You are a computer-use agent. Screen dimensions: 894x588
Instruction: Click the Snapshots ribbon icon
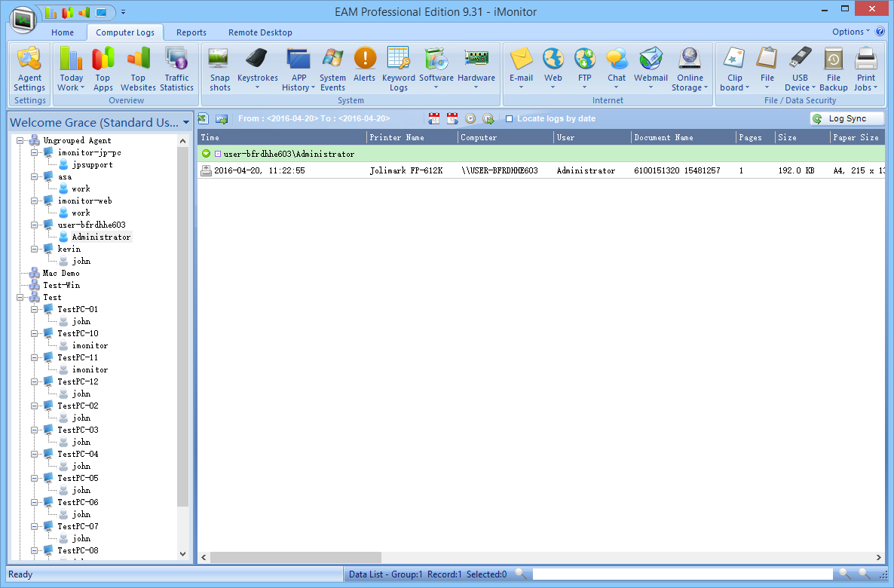219,69
